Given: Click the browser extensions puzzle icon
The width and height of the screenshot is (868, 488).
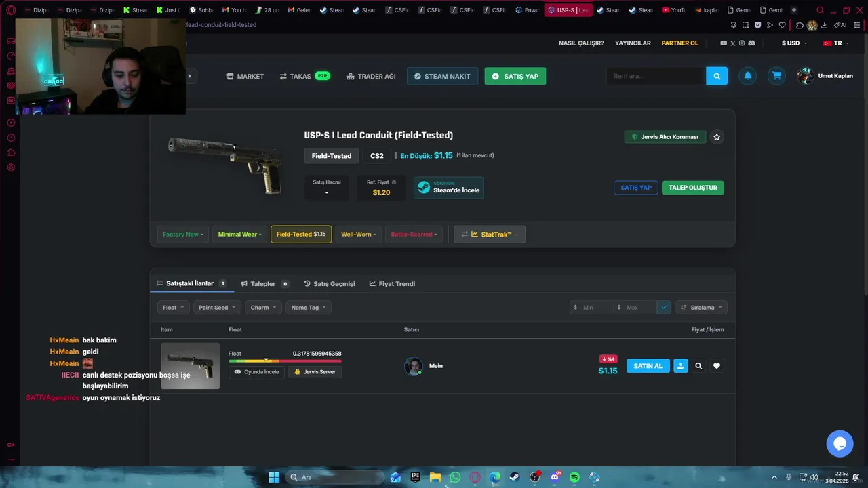Looking at the screenshot, I should [800, 25].
